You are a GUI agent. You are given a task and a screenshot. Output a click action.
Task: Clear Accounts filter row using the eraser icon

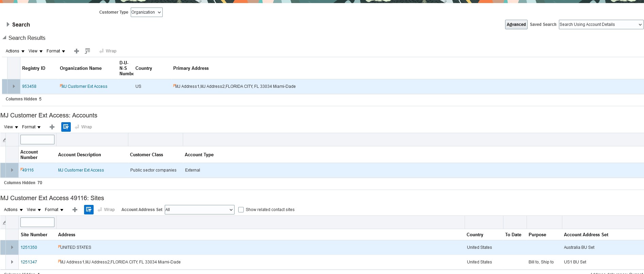coord(4,140)
